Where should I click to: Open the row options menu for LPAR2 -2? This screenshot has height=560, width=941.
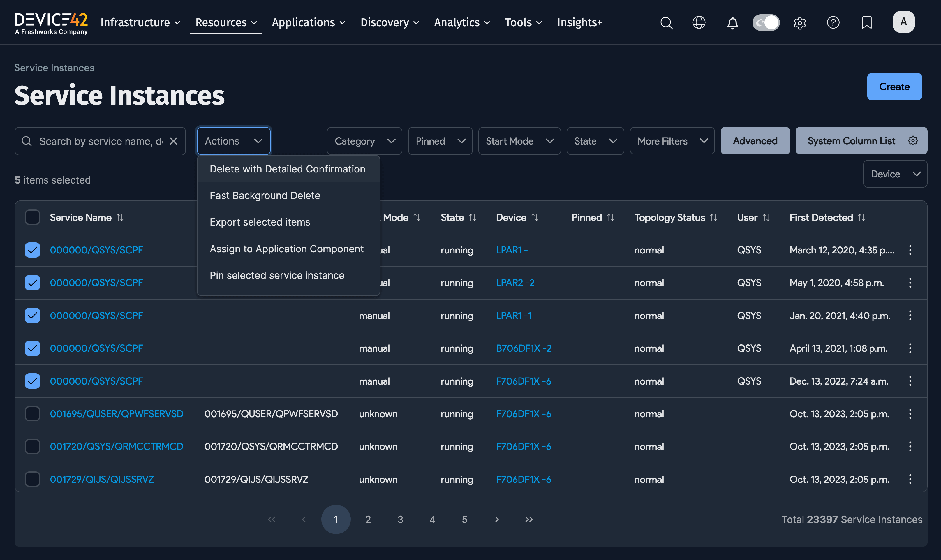(910, 283)
